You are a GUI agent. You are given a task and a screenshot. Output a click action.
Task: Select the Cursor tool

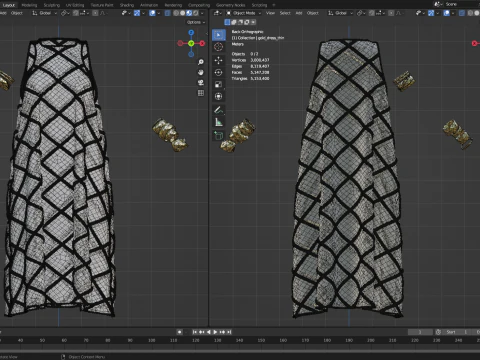pyautogui.click(x=219, y=47)
